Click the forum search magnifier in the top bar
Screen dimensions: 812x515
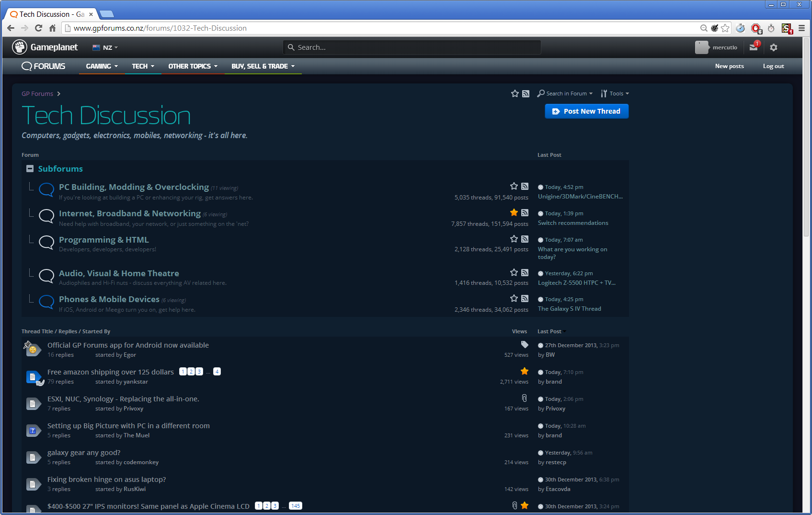point(291,47)
